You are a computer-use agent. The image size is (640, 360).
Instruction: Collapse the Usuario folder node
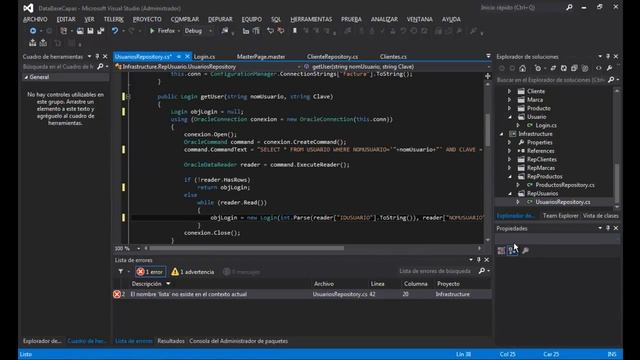click(x=510, y=117)
